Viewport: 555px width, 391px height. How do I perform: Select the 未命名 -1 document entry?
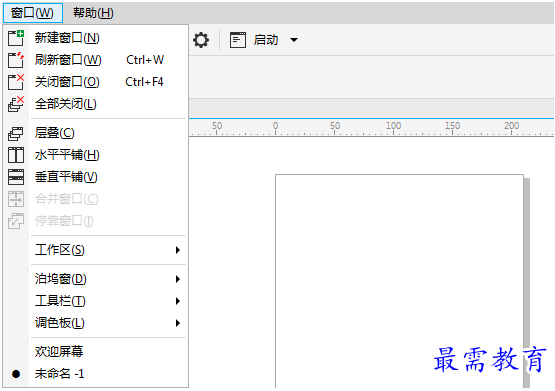point(96,374)
